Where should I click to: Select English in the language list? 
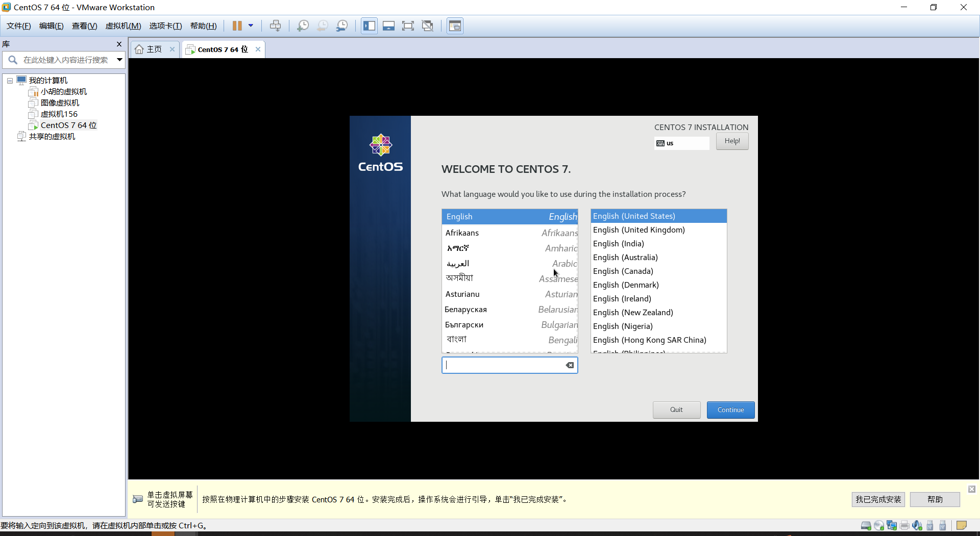pyautogui.click(x=510, y=217)
